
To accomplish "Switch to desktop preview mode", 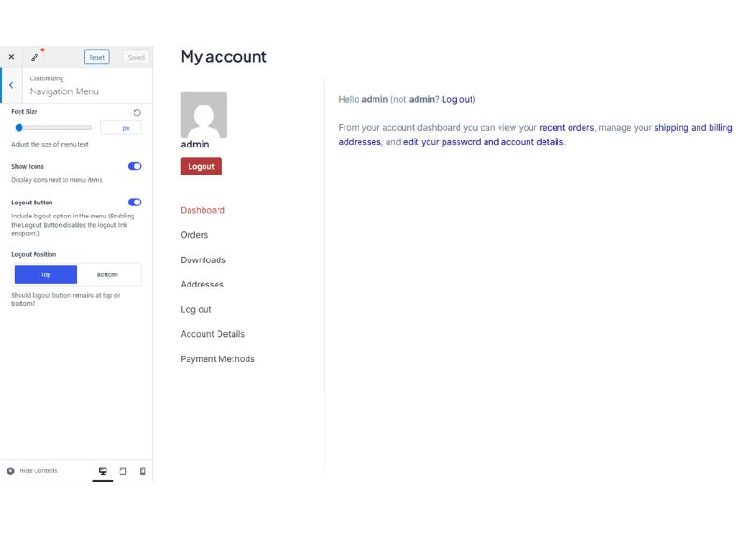I will pos(102,470).
